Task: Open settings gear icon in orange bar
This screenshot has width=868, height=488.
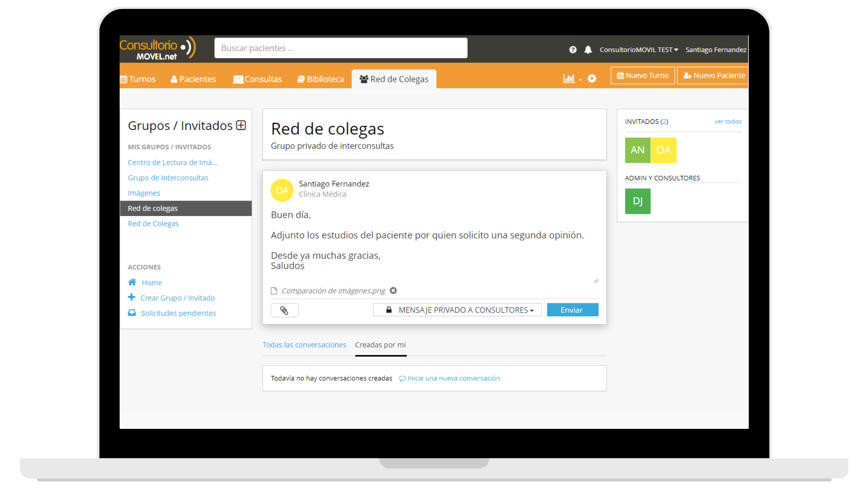Action: click(x=592, y=79)
